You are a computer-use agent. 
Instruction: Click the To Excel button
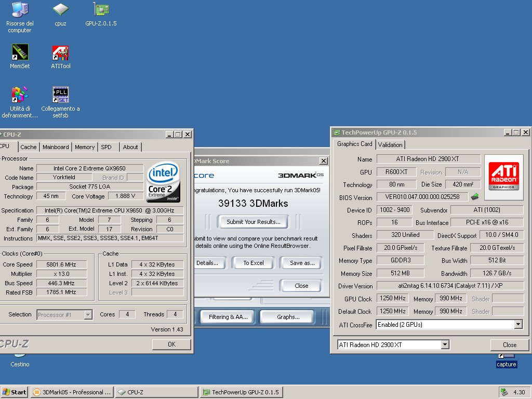[x=253, y=263]
